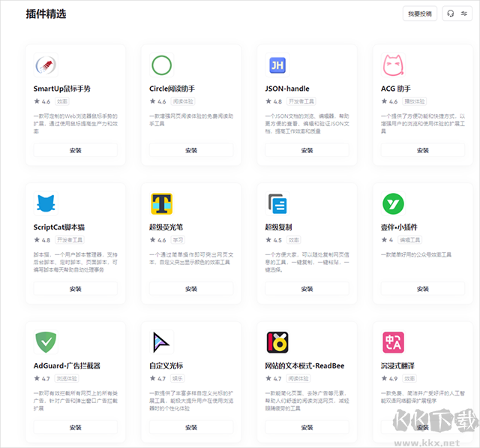Image resolution: width=480 pixels, height=448 pixels.
Task: Open the 沉浸式翻译 pink translate icon
Action: (x=393, y=342)
